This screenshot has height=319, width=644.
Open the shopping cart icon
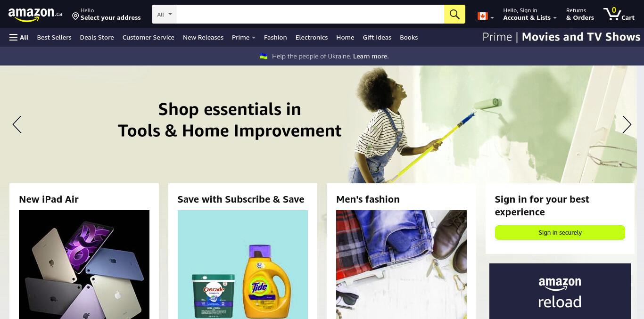pos(619,14)
